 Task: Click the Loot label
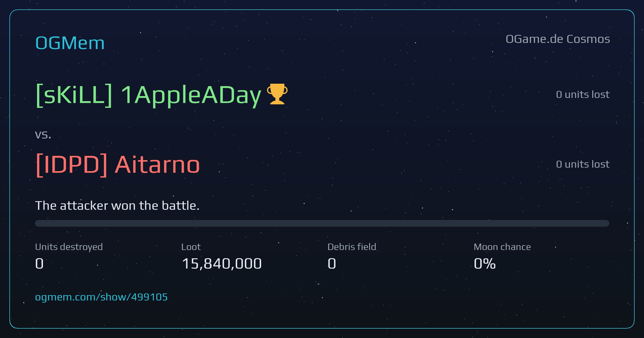click(x=191, y=247)
